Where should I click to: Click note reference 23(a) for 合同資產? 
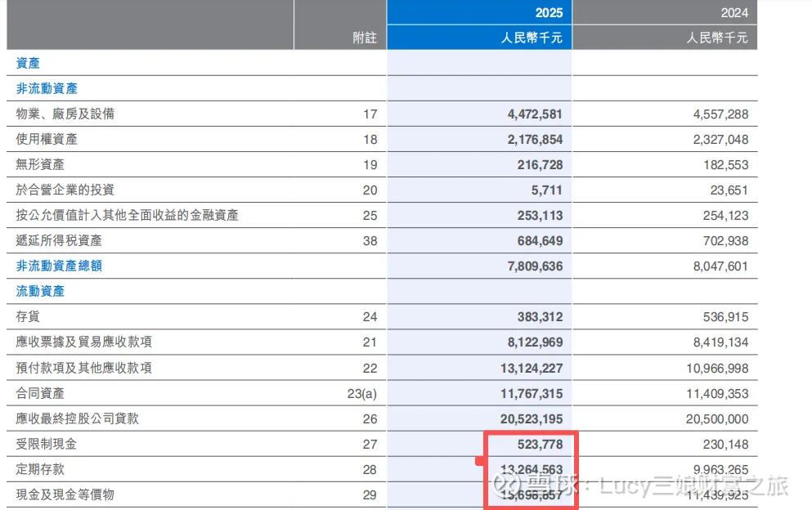pos(362,393)
